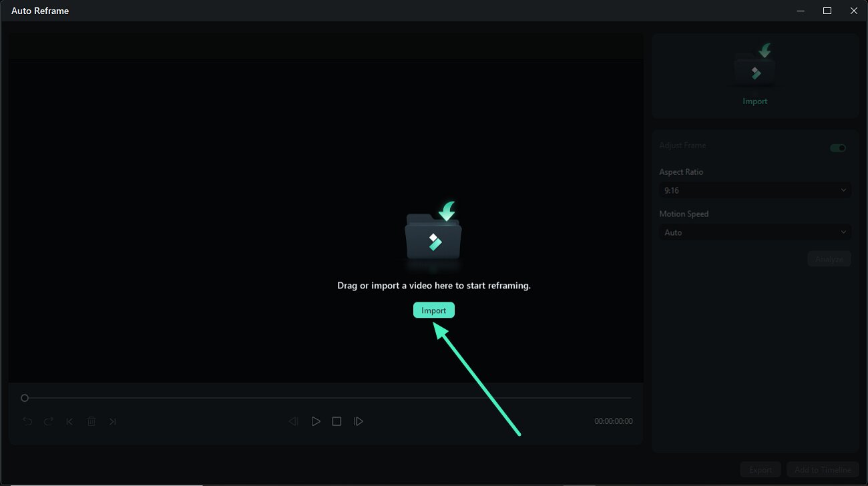This screenshot has height=486, width=868.
Task: Click the playhead handle on the progress bar
Action: [25, 398]
